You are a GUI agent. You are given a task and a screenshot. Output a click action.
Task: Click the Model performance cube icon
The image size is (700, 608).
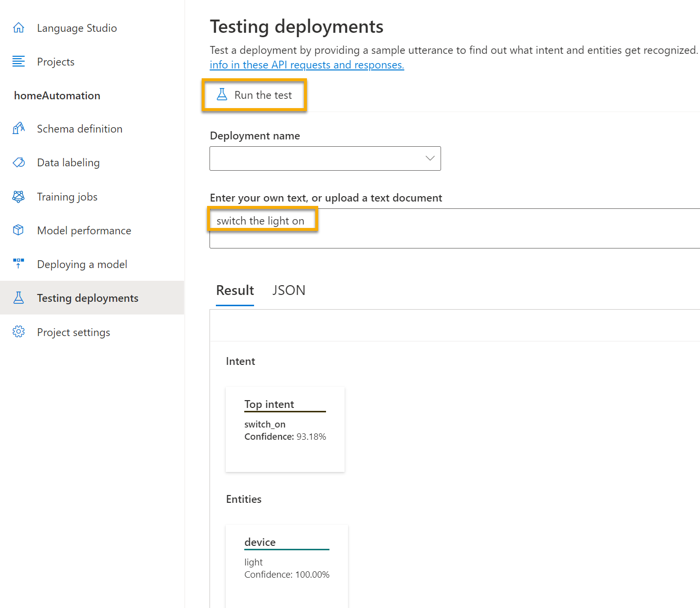(19, 230)
